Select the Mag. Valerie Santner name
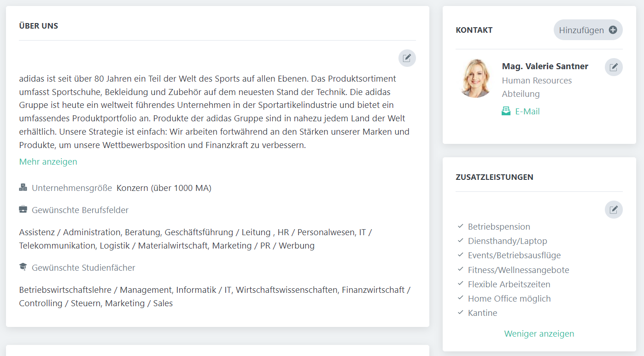The height and width of the screenshot is (356, 644). point(545,66)
